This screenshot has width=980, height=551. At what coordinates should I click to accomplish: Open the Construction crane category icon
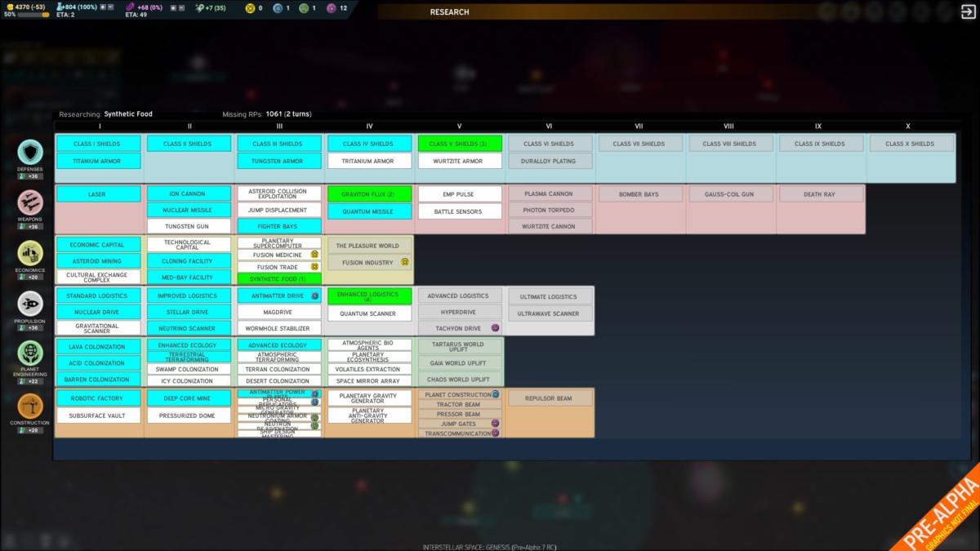(30, 406)
